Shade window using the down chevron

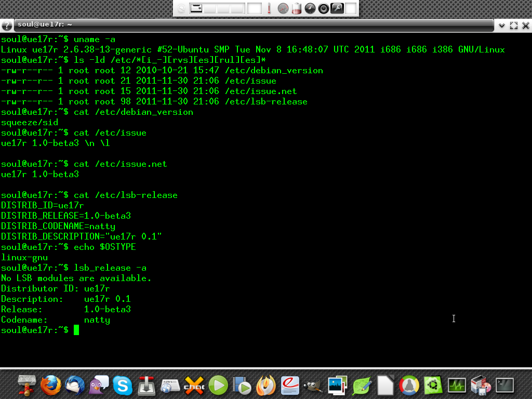click(x=502, y=25)
